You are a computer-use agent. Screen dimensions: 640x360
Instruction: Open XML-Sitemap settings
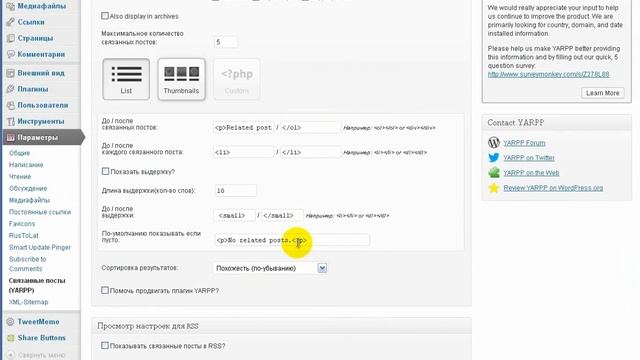[x=29, y=302]
